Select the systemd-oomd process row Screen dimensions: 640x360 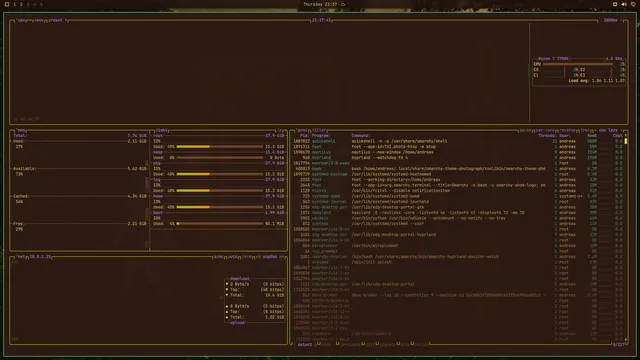pyautogui.click(x=458, y=196)
